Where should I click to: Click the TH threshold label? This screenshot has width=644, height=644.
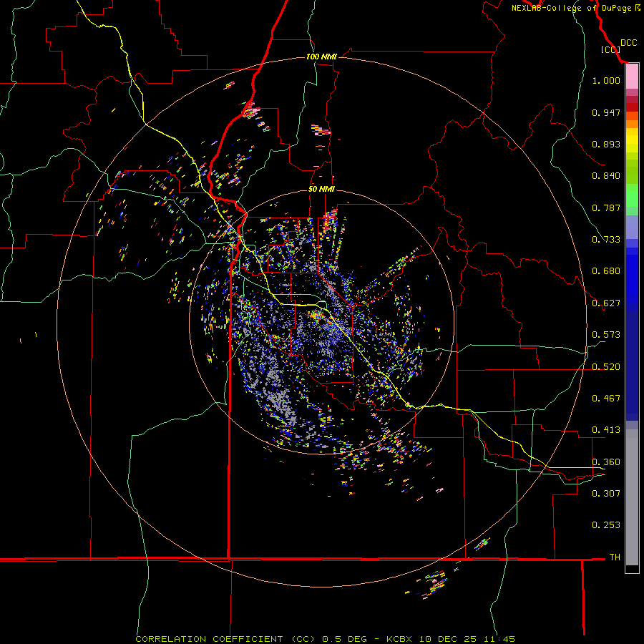pyautogui.click(x=615, y=557)
